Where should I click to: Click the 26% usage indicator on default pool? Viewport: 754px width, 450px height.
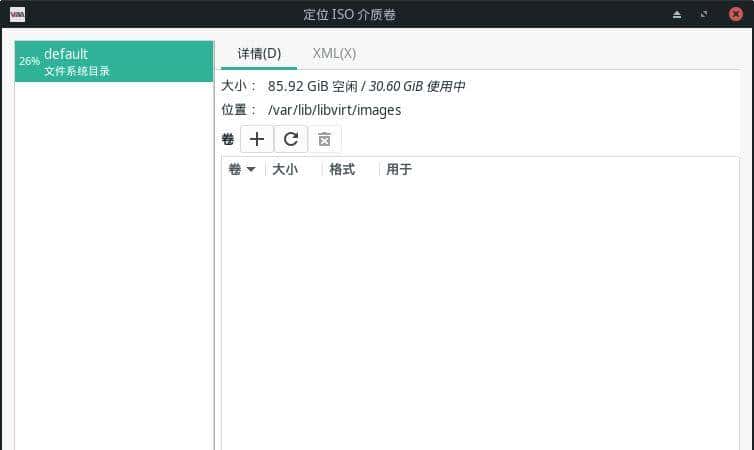point(29,62)
